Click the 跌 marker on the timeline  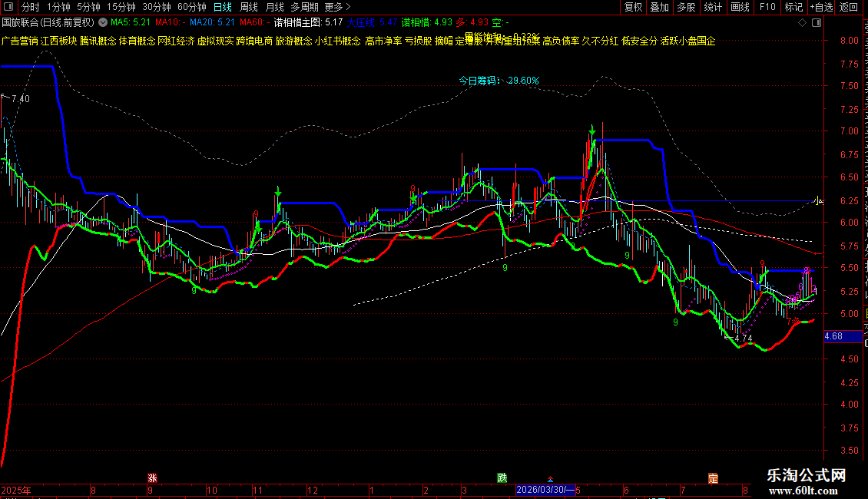pos(502,478)
